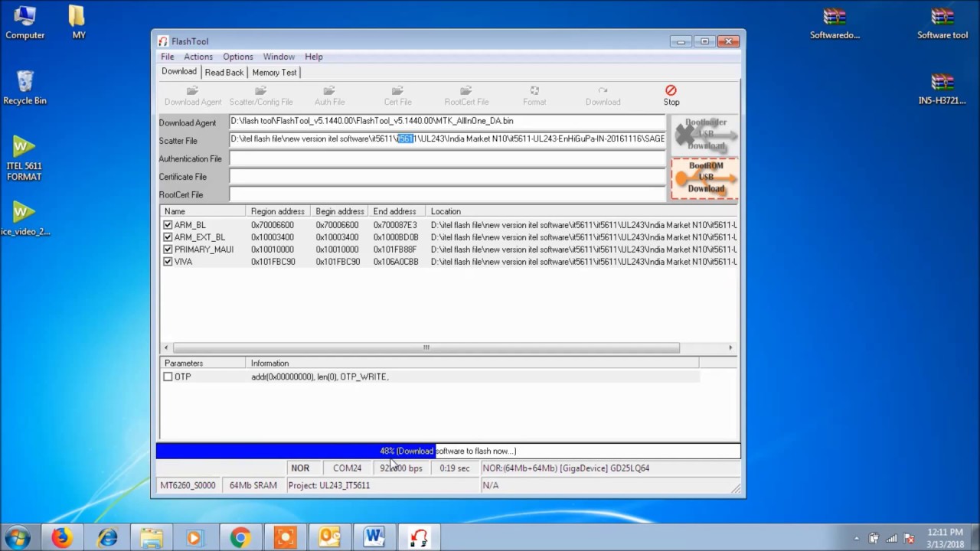The height and width of the screenshot is (551, 980).
Task: Click the file list horizontal scrollbar thumb
Action: pyautogui.click(x=426, y=347)
